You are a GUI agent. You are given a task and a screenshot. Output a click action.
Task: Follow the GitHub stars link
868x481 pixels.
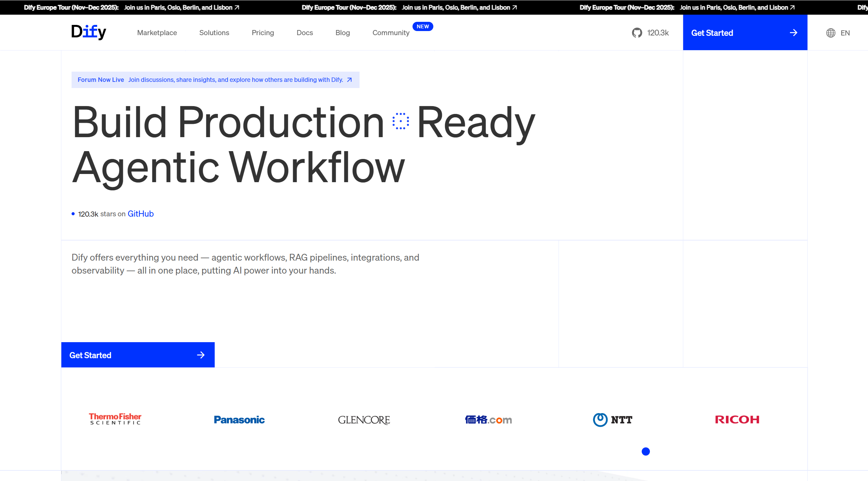click(140, 214)
